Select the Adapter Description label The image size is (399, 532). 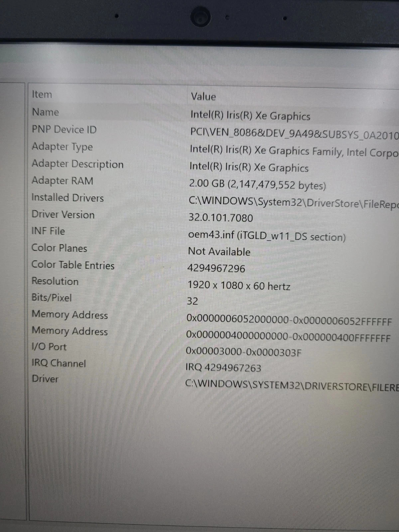(77, 164)
